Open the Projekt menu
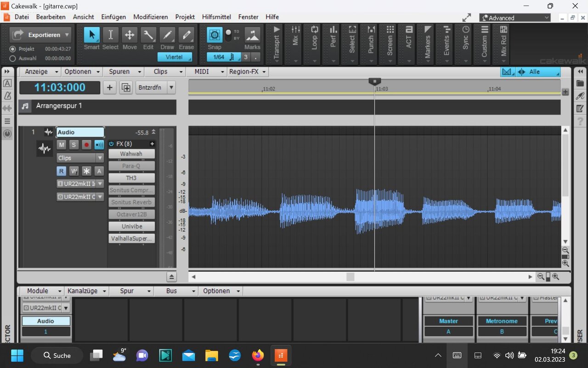This screenshot has width=588, height=368. (185, 17)
